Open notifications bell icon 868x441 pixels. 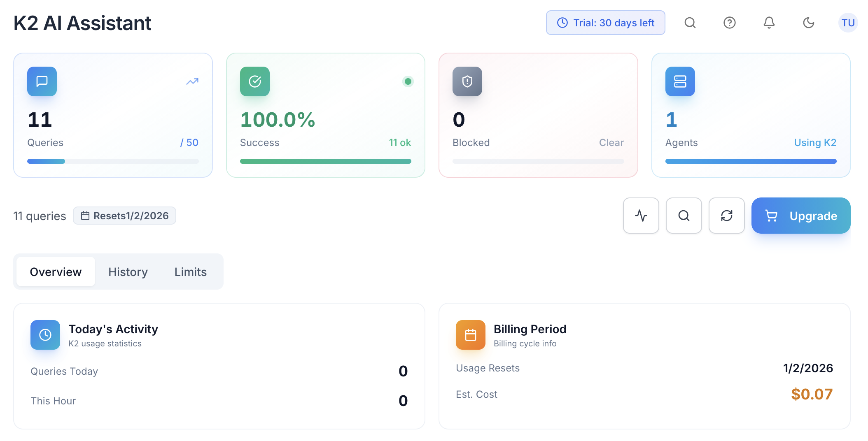click(769, 23)
